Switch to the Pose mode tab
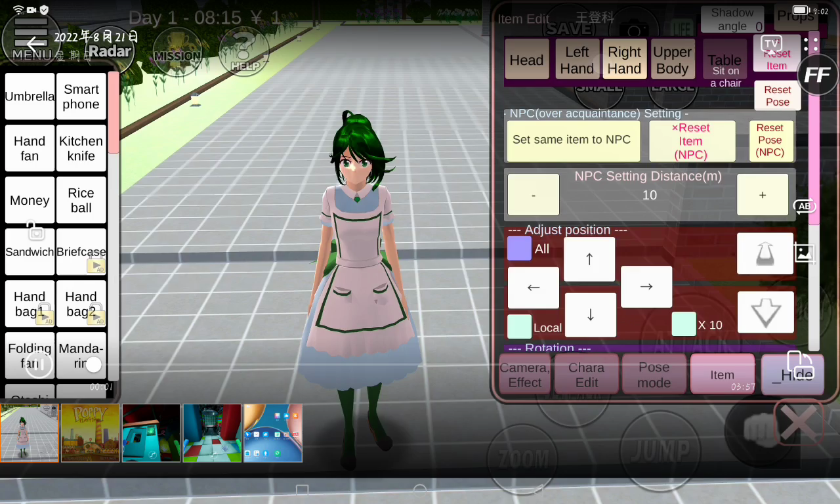The height and width of the screenshot is (504, 840). click(x=654, y=375)
